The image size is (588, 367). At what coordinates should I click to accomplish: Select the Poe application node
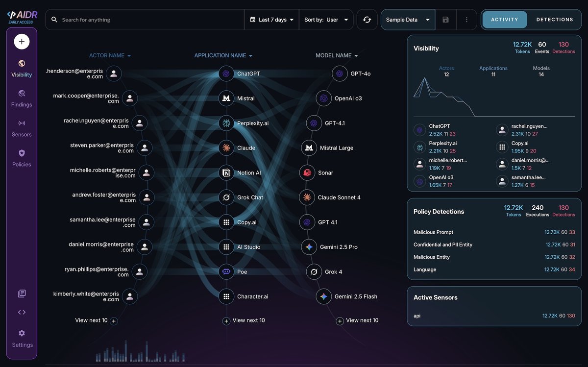pyautogui.click(x=226, y=271)
